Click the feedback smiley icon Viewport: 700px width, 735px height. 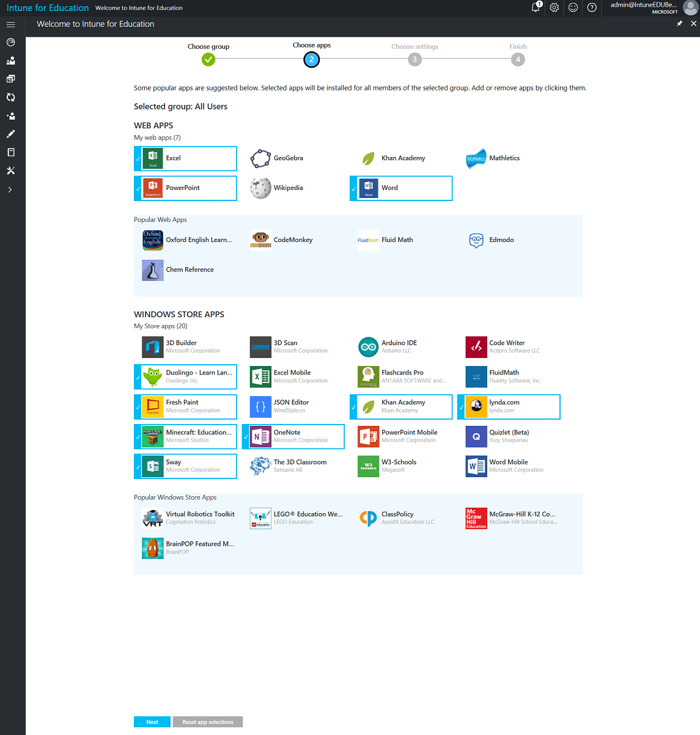point(573,7)
